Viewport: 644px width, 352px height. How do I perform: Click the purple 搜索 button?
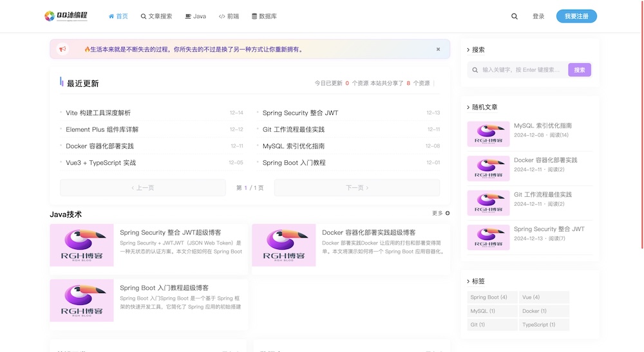(580, 69)
